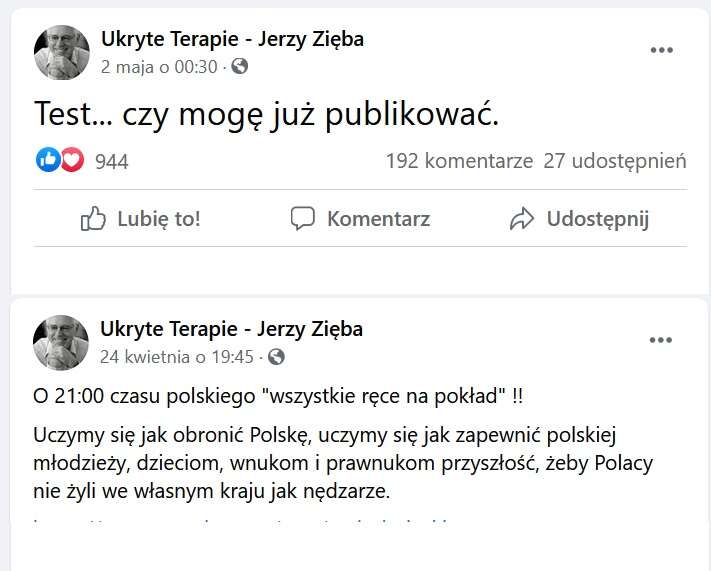Click the thumbs-up icon next to Lubię to!
The width and height of the screenshot is (711, 571).
[93, 219]
